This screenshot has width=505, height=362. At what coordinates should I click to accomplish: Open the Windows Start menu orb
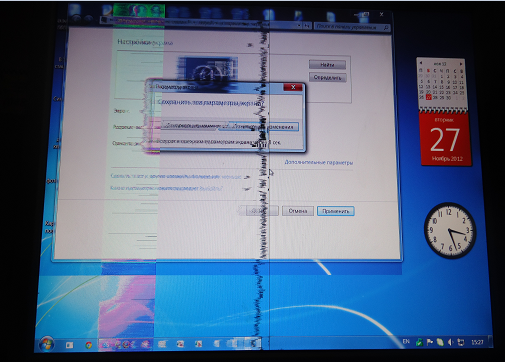[x=47, y=344]
